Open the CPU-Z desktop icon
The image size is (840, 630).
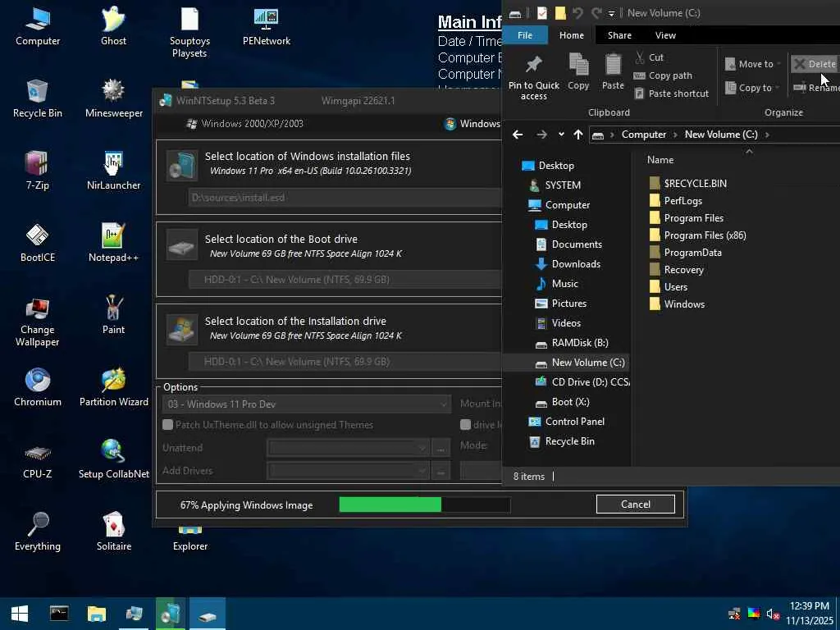[x=38, y=461]
